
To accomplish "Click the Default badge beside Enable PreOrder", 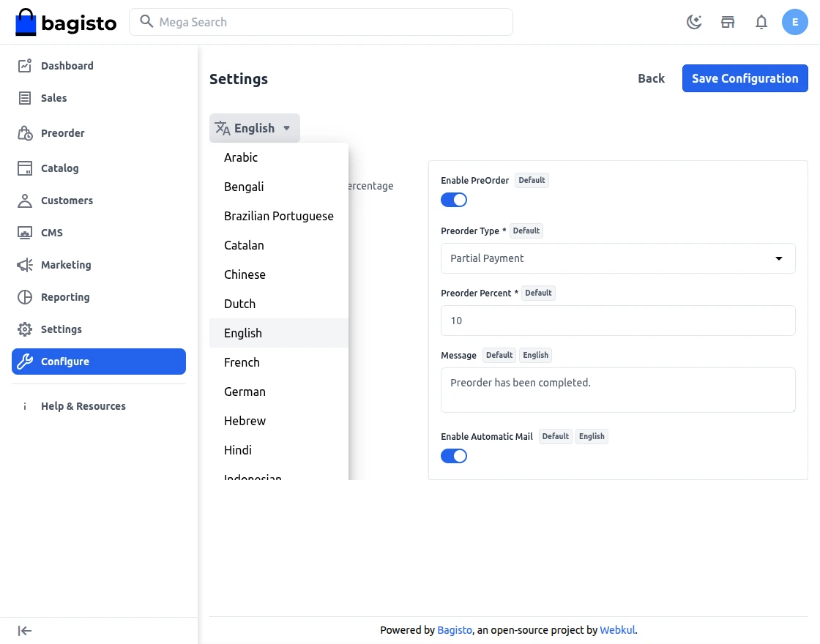I will click(x=532, y=180).
